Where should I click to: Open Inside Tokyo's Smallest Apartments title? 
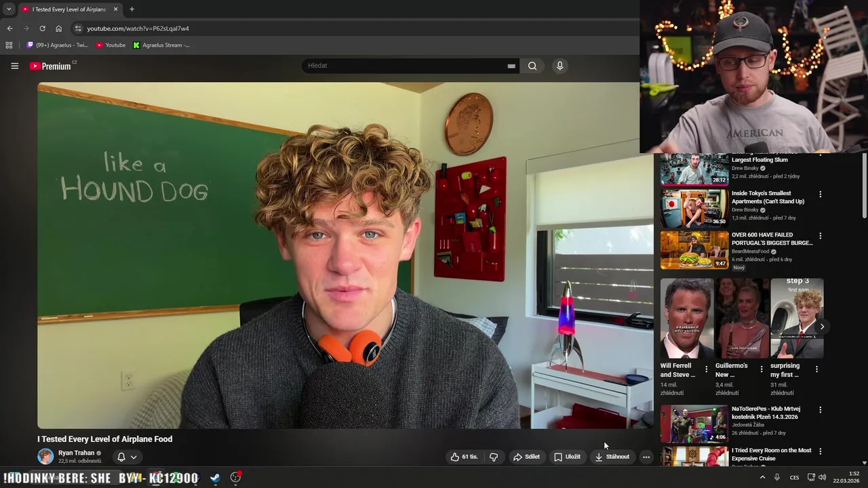(768, 197)
